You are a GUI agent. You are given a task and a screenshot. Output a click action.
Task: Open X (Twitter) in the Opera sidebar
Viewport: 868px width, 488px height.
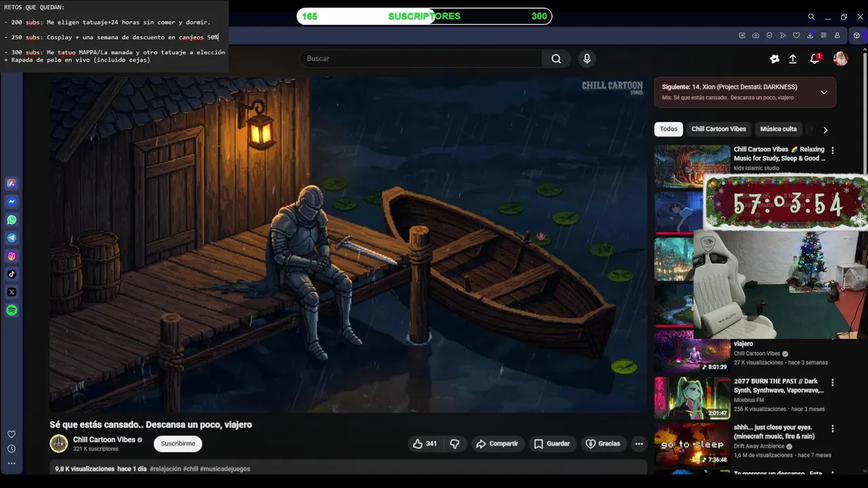12,292
